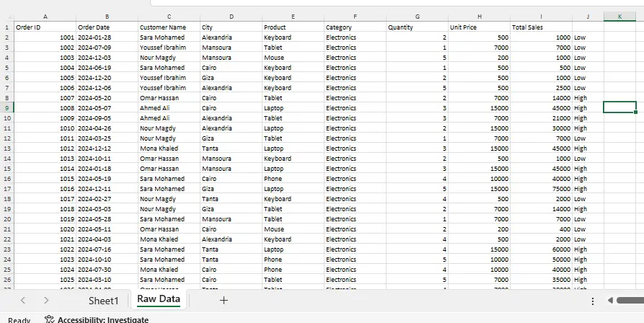
Task: Select the Raw Data sheet tab
Action: click(x=159, y=298)
